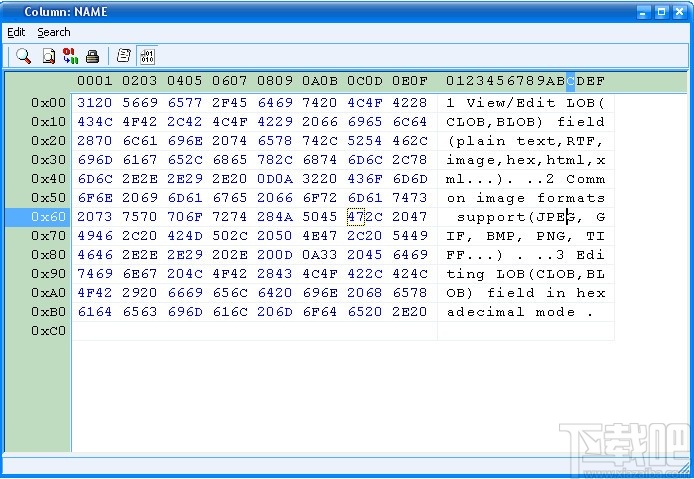
Task: Click hex cell 5449
Action: (409, 236)
